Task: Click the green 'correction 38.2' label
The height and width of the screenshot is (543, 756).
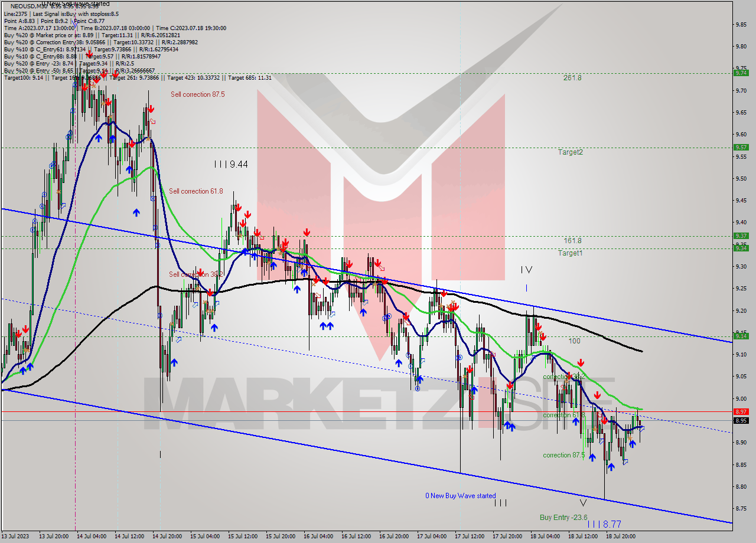Action: [564, 377]
